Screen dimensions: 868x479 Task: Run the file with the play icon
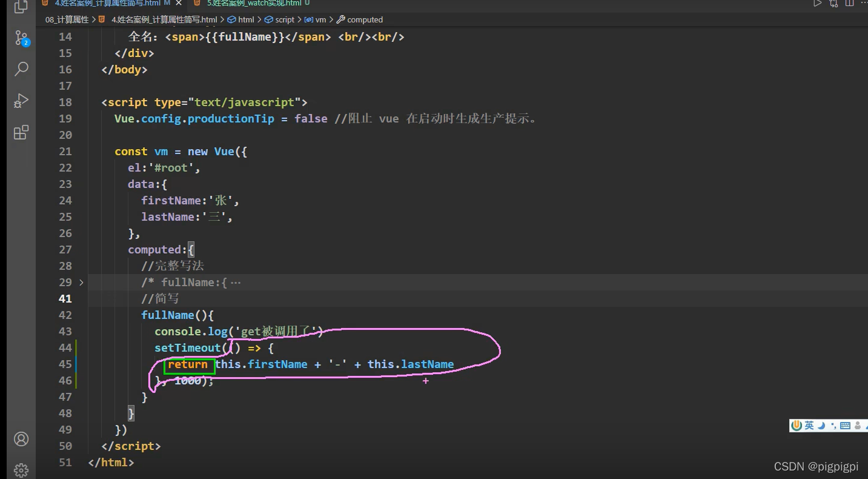pos(817,3)
